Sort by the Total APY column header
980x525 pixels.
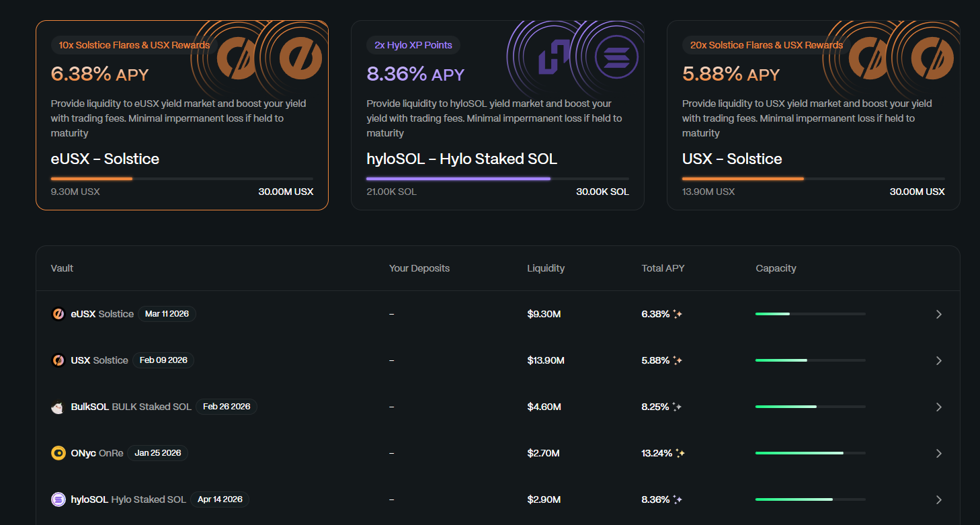point(663,268)
